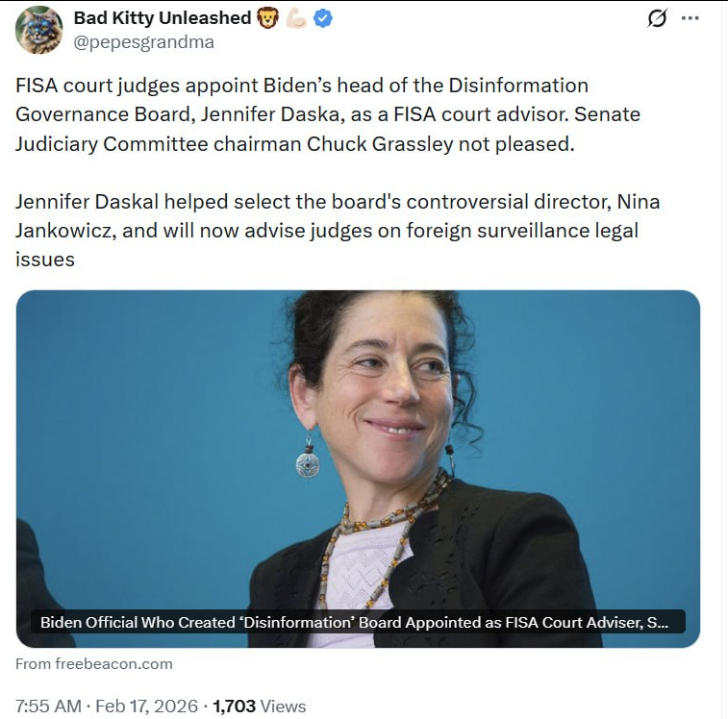Click the 'Biden Official Who Created' headline overlay

(x=358, y=622)
